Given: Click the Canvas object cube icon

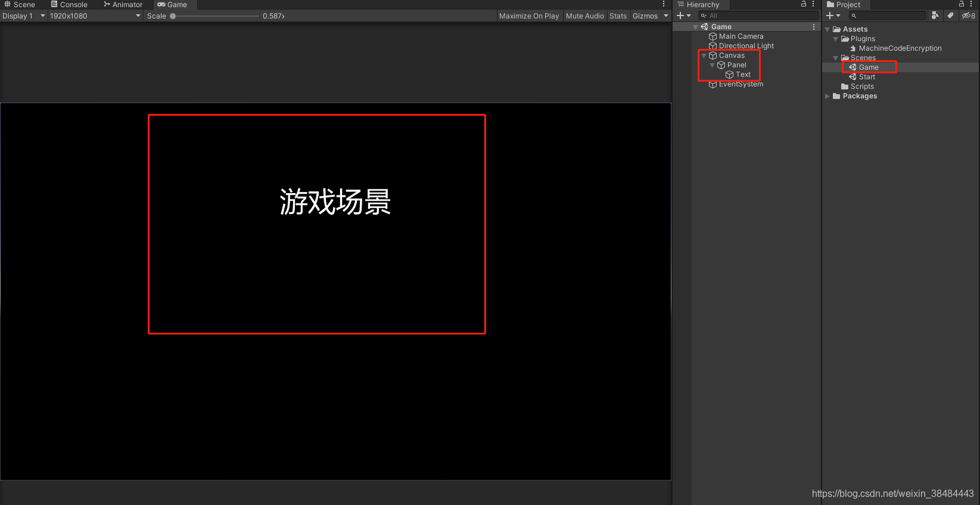Looking at the screenshot, I should [713, 55].
